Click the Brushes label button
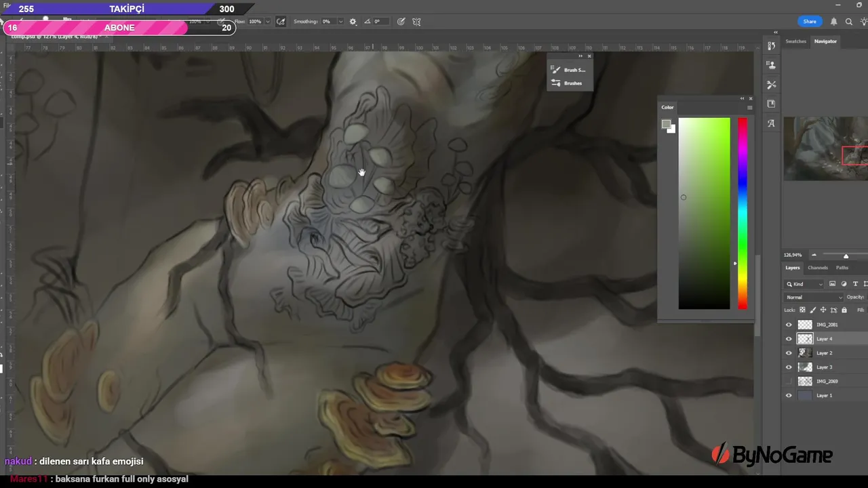This screenshot has width=868, height=488. 573,83
